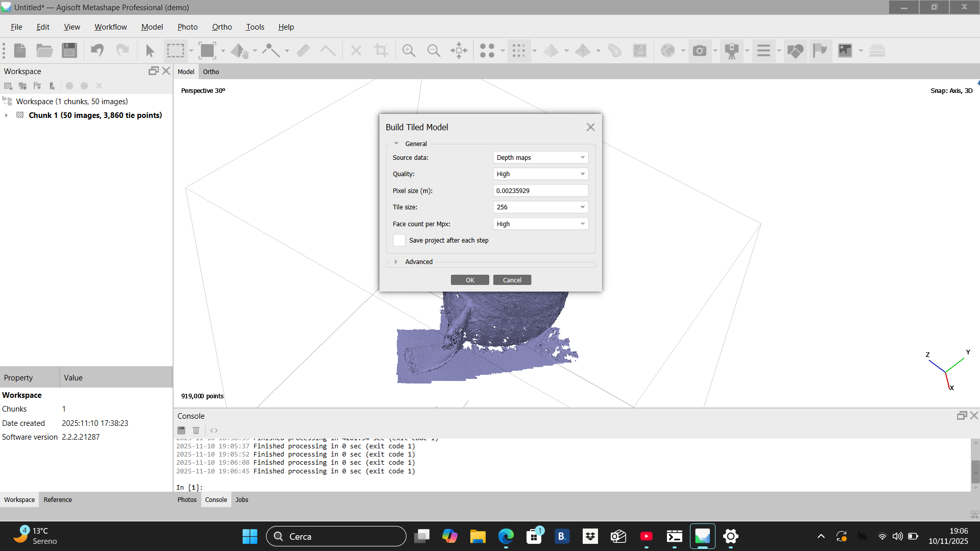Enable Save project after each step
The width and height of the screenshot is (980, 551).
[x=399, y=240]
